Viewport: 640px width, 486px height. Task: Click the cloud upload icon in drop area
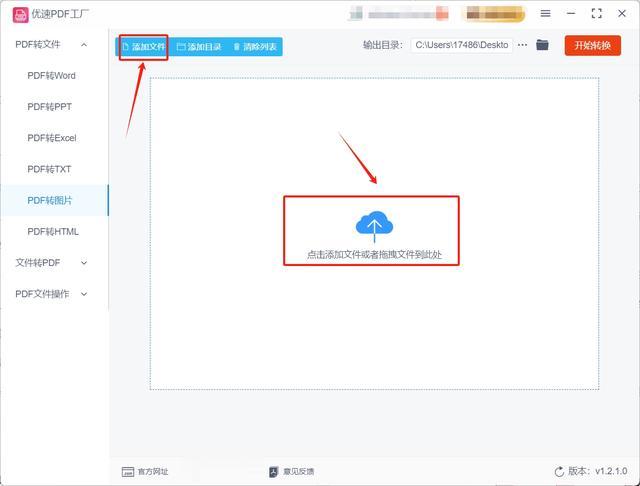pyautogui.click(x=374, y=226)
